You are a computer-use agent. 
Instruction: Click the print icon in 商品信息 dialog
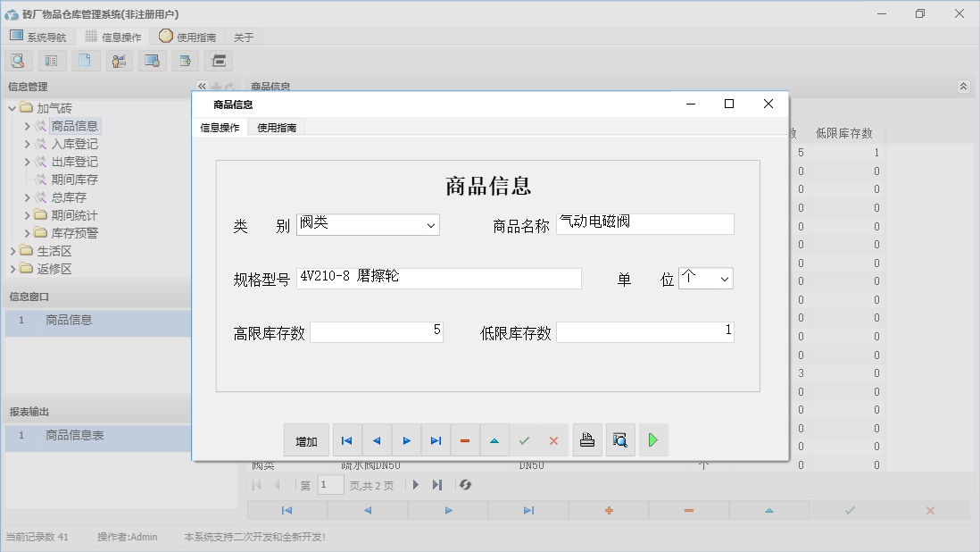tap(587, 439)
